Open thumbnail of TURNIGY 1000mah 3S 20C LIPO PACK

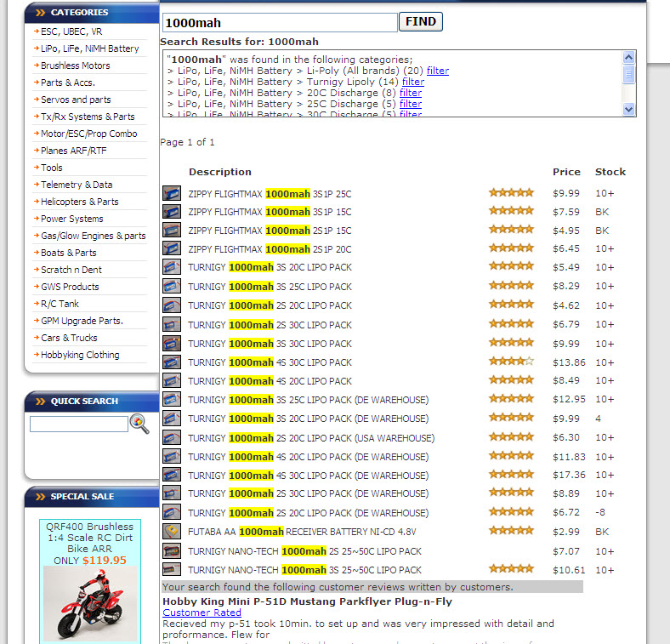pos(172,267)
